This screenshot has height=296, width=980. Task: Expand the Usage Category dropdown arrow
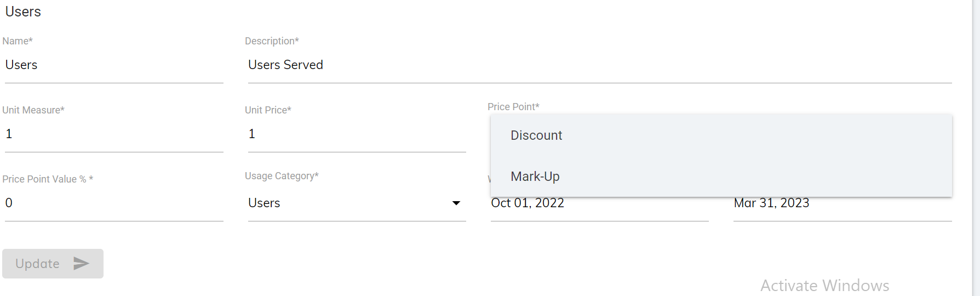click(456, 203)
